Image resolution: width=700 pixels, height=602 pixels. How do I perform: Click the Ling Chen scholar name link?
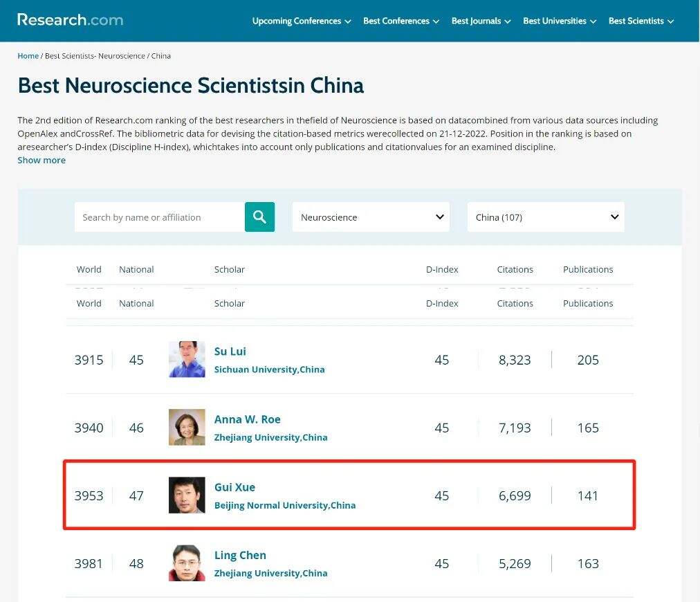240,555
